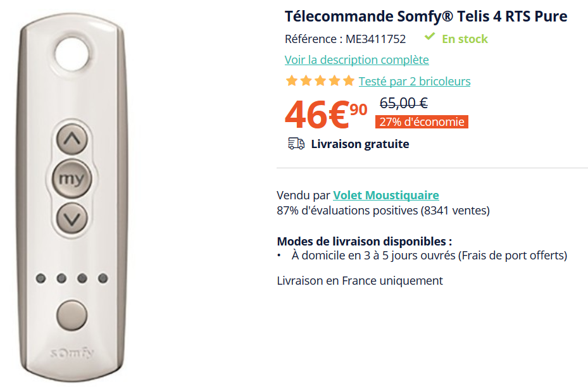Open "Voir la description complète" link
Viewport: 588px width, 391px height.
point(356,60)
